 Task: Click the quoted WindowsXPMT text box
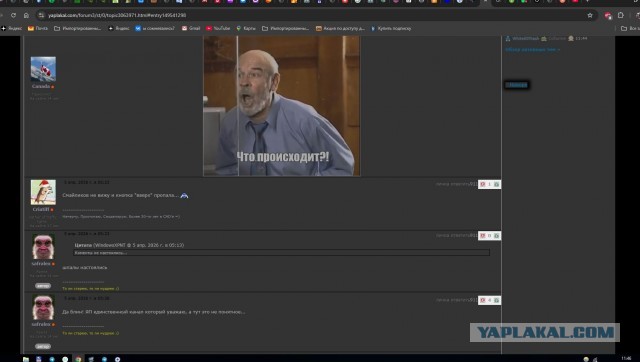tap(282, 253)
